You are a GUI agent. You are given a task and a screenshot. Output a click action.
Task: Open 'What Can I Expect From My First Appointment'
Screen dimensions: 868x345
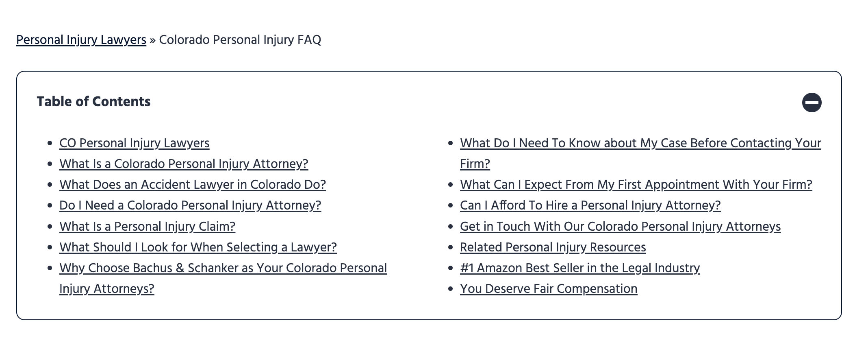(x=636, y=184)
